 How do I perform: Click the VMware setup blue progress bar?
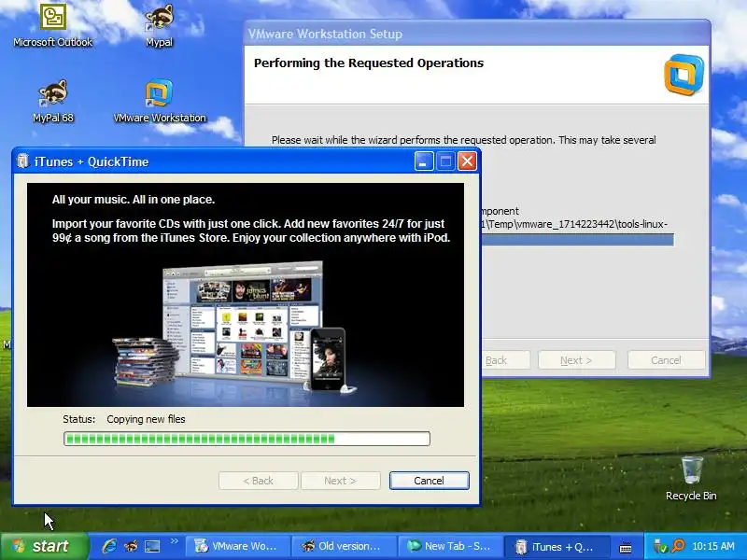[x=577, y=240]
